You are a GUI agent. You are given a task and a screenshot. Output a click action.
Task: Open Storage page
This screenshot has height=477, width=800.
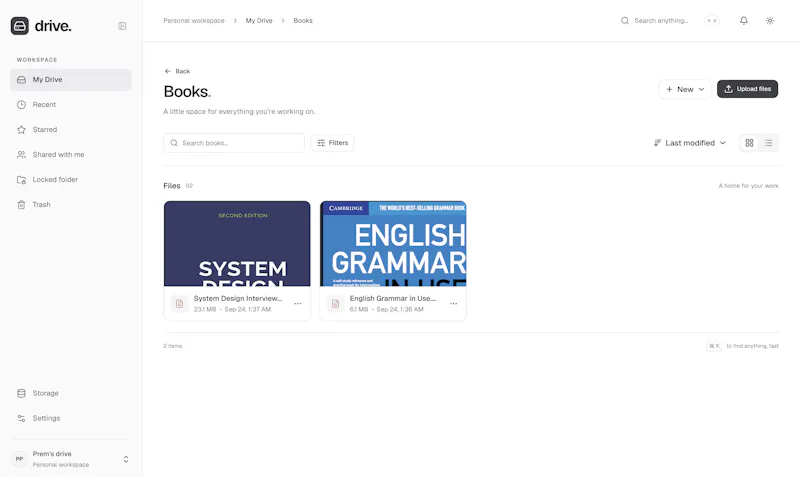(71, 393)
